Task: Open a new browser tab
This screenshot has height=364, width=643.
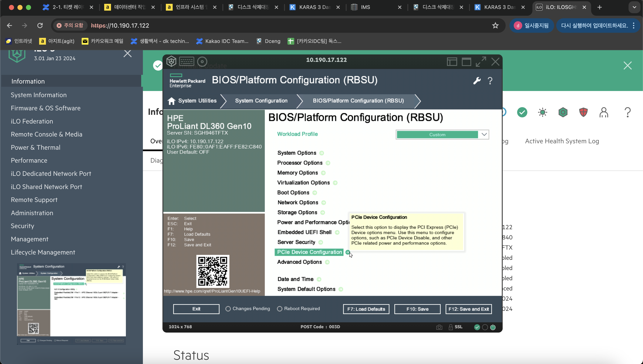Action: click(x=599, y=7)
